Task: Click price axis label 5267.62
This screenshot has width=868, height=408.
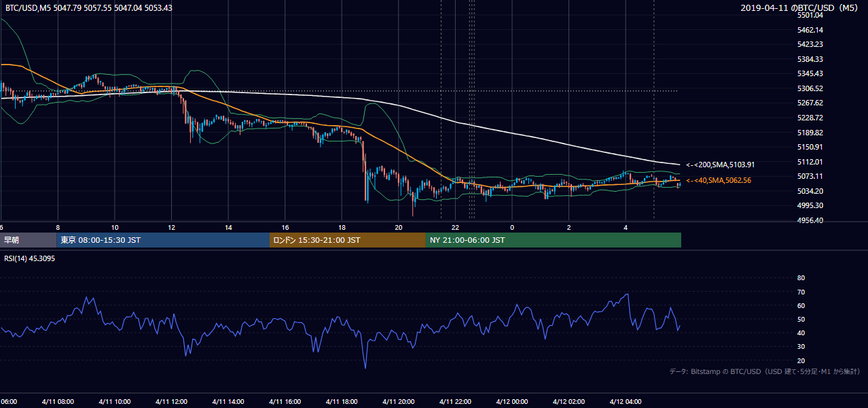Action: (x=810, y=103)
